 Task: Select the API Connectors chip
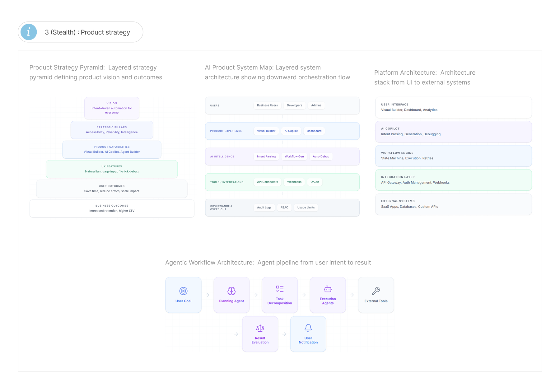coord(267,182)
